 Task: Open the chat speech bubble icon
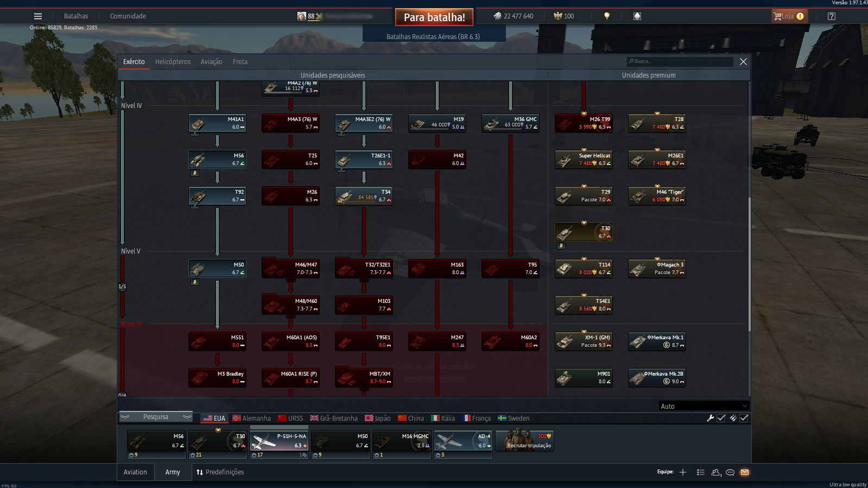(730, 472)
